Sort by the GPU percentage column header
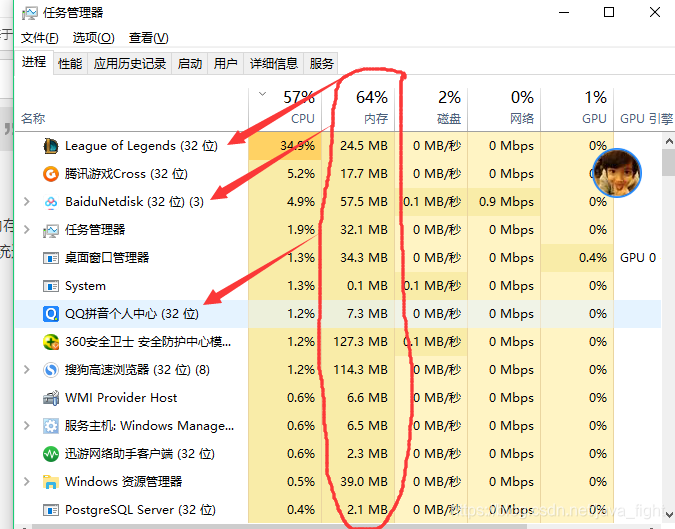675x529 pixels. click(577, 109)
